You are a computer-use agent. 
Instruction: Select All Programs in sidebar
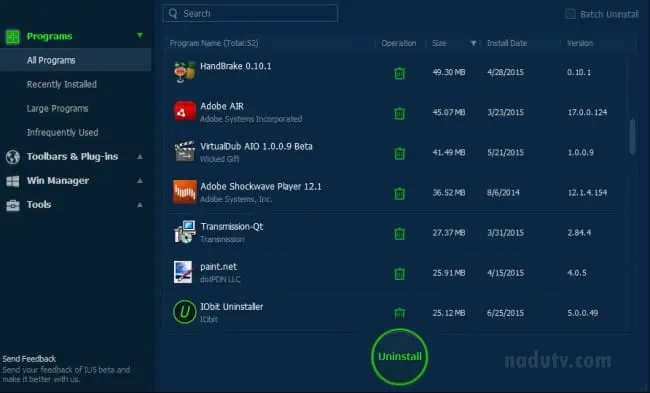click(76, 60)
